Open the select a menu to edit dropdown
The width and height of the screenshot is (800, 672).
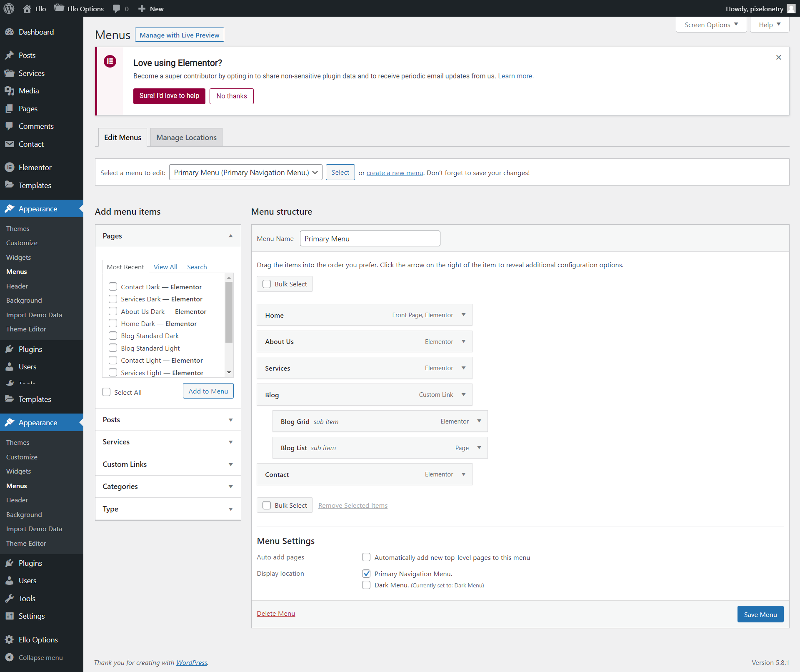tap(245, 173)
